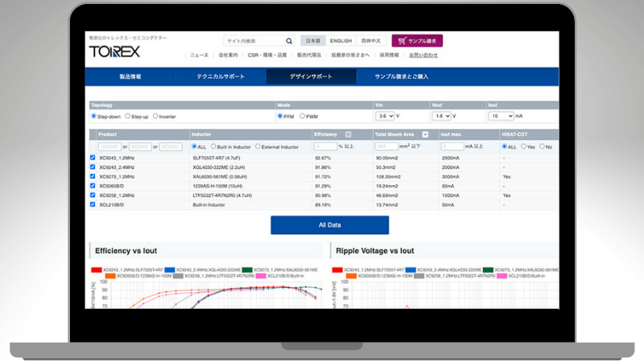Click the Total Mount Area sort icon
The width and height of the screenshot is (644, 362).
point(425,134)
